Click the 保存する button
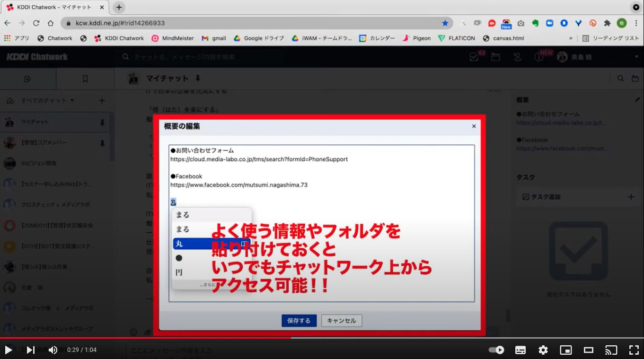This screenshot has width=644, height=359. click(x=299, y=321)
